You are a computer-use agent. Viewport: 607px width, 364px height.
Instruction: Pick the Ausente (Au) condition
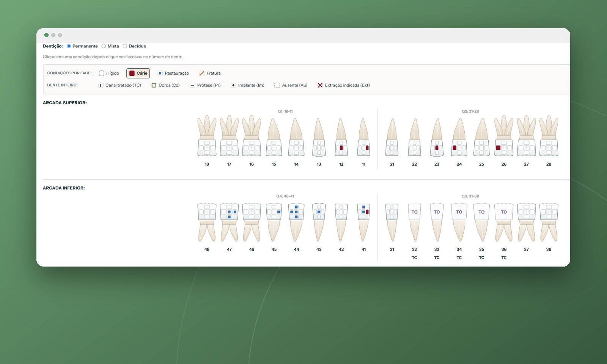coord(291,85)
